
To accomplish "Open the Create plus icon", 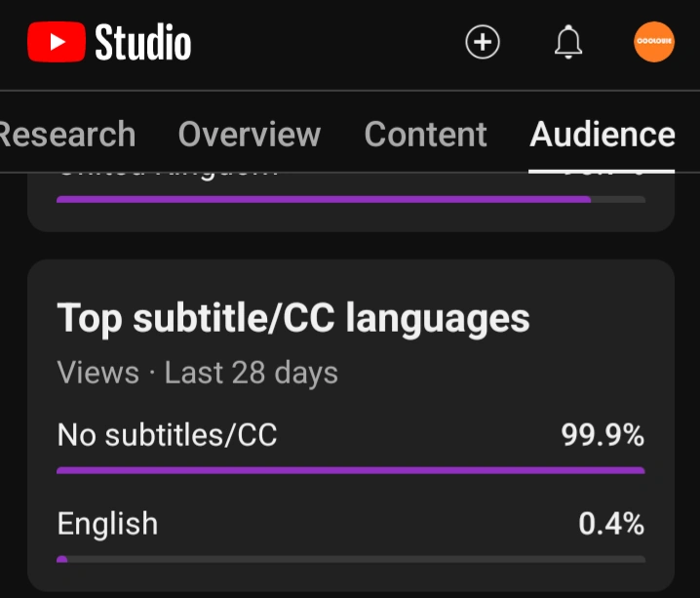I will (483, 42).
